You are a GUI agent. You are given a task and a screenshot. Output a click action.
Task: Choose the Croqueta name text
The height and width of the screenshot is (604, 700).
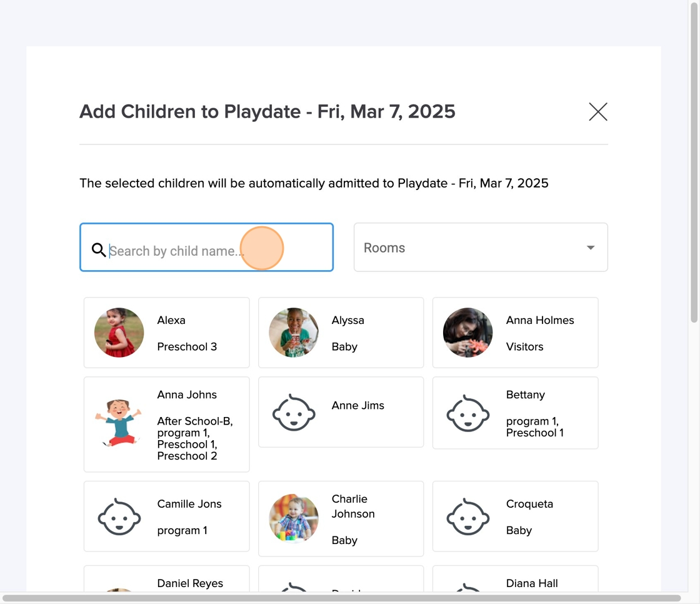click(529, 504)
